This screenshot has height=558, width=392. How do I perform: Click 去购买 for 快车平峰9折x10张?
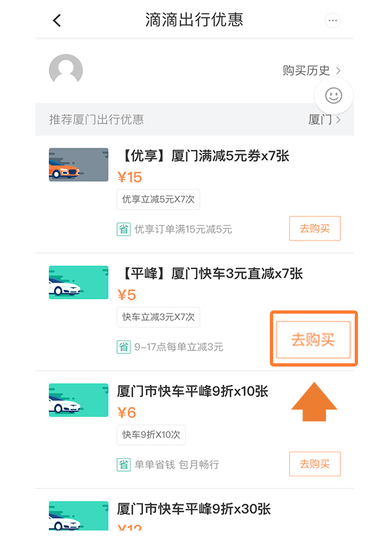pyautogui.click(x=315, y=464)
